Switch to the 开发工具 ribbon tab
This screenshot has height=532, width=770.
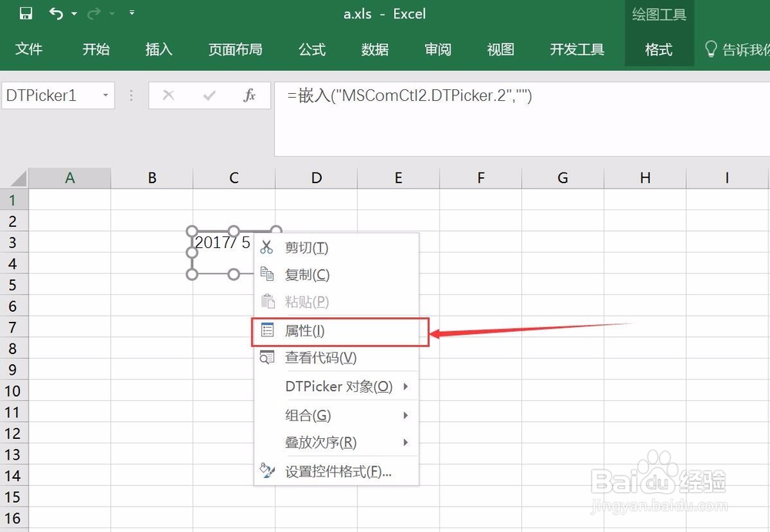pyautogui.click(x=577, y=49)
